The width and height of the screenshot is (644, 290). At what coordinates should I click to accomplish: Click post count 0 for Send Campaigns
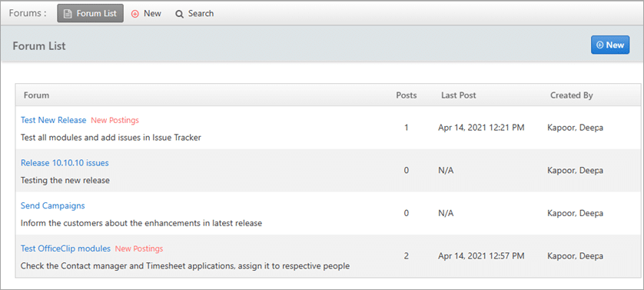[x=407, y=213]
